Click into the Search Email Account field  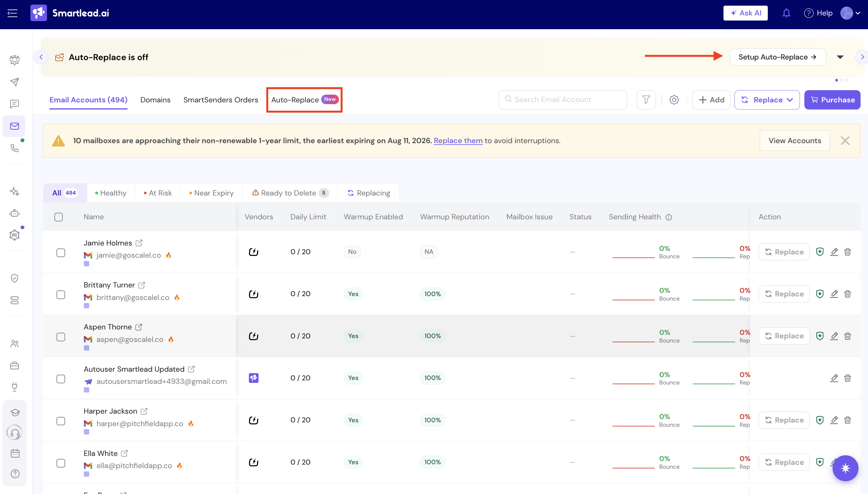[563, 100]
